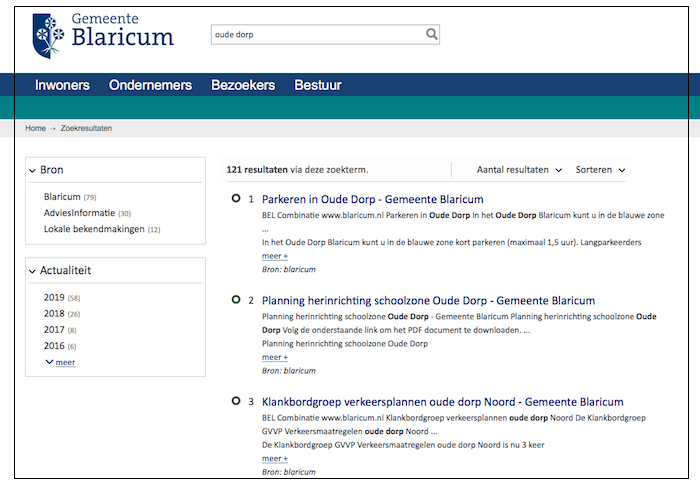This screenshot has width=700, height=482.
Task: Click the magnifying glass search icon
Action: pyautogui.click(x=431, y=34)
